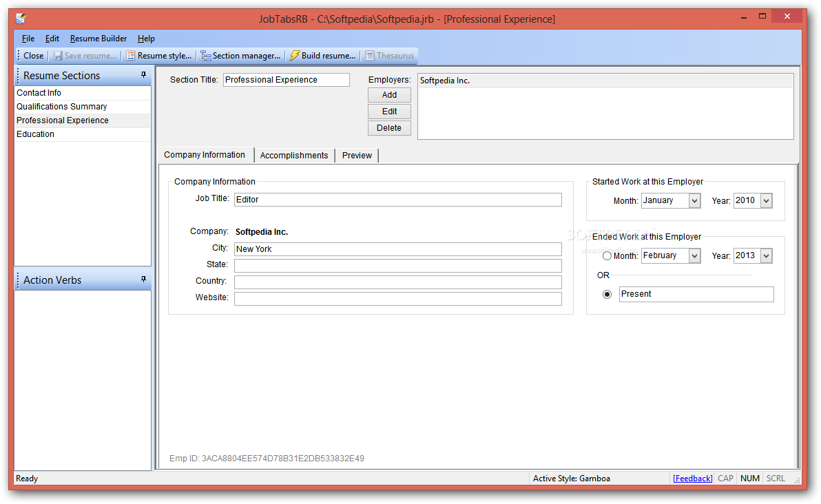Select Contact Info section
Image resolution: width=821 pixels, height=504 pixels.
click(82, 93)
